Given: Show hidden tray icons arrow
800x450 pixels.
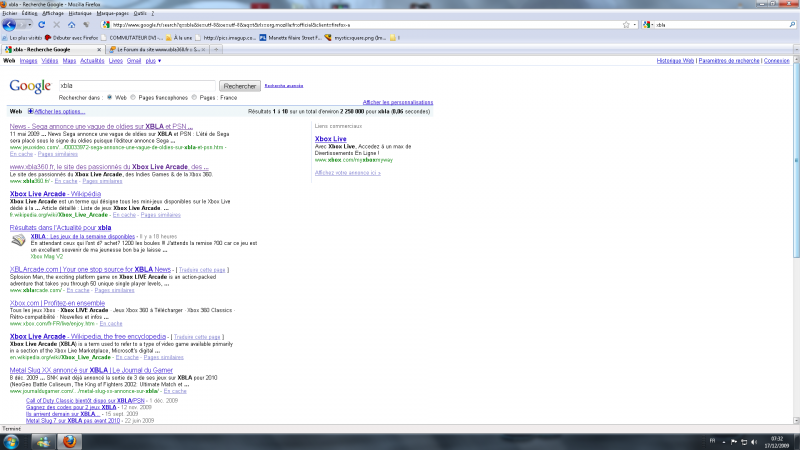Looking at the screenshot, I should coord(724,442).
